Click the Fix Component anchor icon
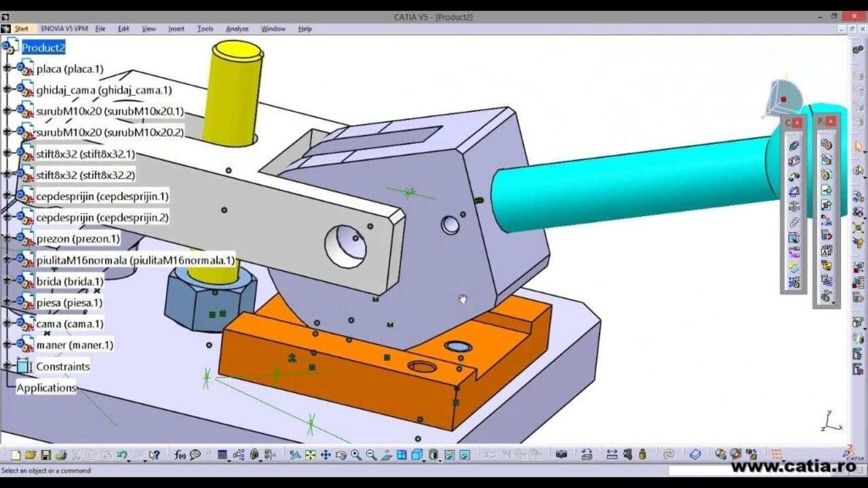This screenshot has width=868, height=488. [793, 207]
